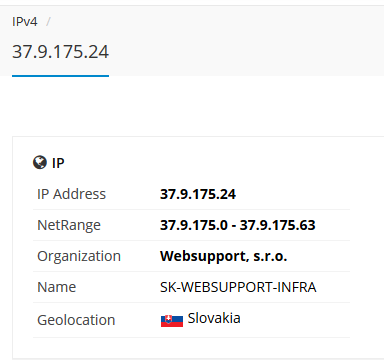The image size is (384, 363).
Task: Open the NetRange 37.9.175.0 - 37.9.175.63 value
Action: 238,225
